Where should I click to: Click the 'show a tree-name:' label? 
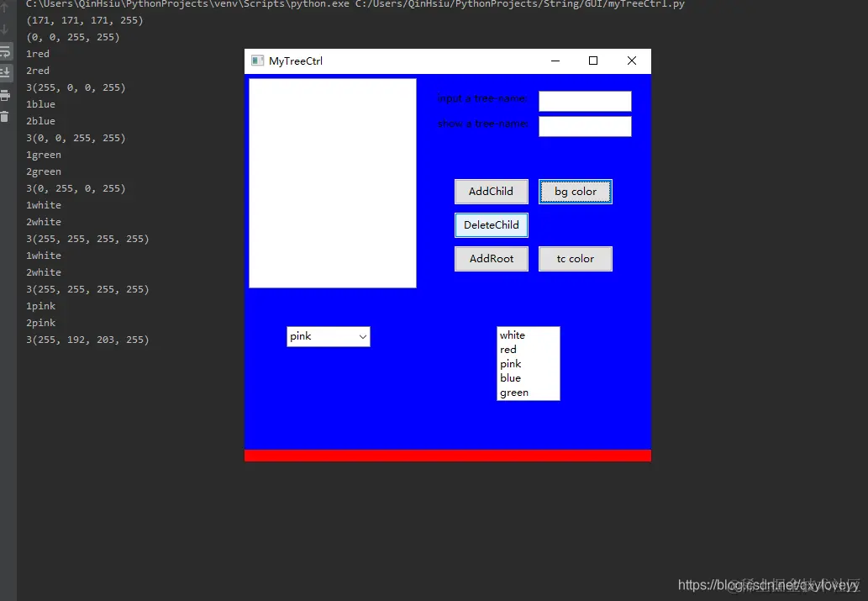482,124
